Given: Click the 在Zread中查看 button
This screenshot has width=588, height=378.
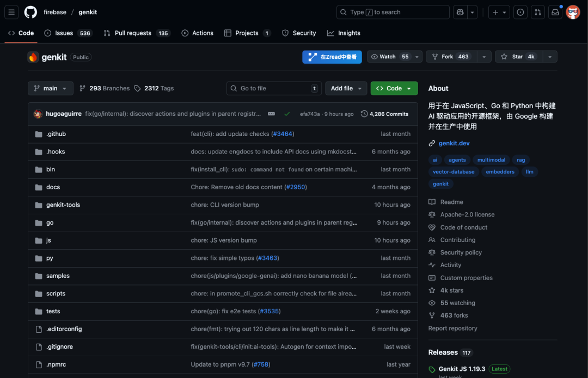Looking at the screenshot, I should pyautogui.click(x=332, y=57).
